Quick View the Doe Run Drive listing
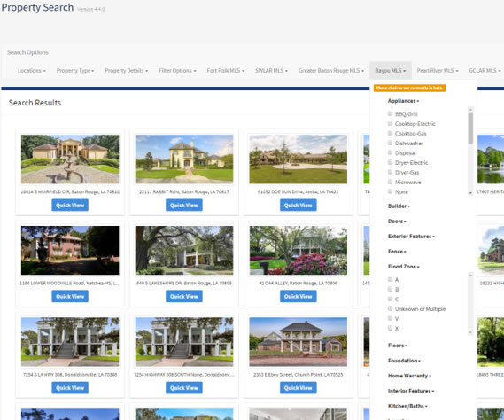This screenshot has width=504, height=420. click(x=299, y=206)
